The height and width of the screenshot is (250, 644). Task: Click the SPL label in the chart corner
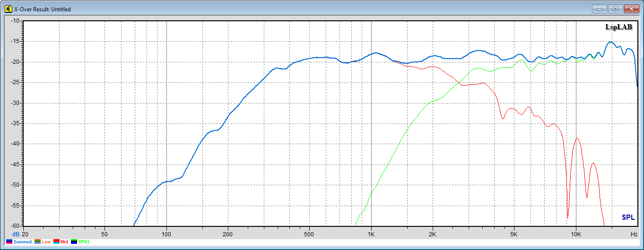tap(628, 217)
